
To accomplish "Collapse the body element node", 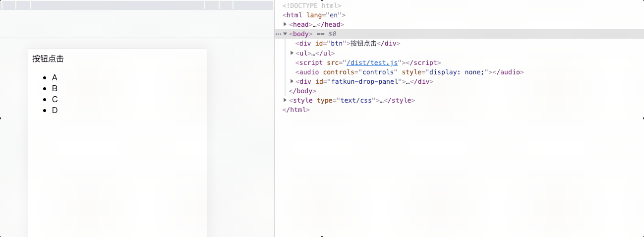I will pos(285,34).
